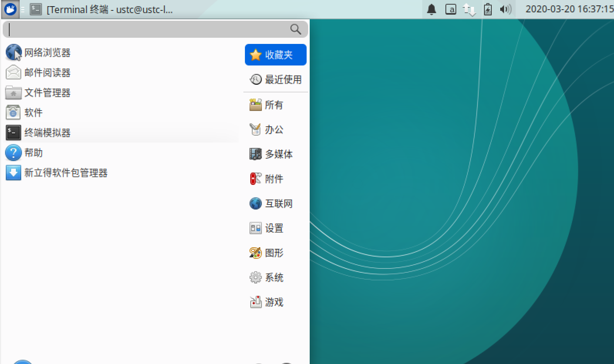Select 收藏夹 favorites category
Image resolution: width=614 pixels, height=364 pixels.
[x=275, y=55]
